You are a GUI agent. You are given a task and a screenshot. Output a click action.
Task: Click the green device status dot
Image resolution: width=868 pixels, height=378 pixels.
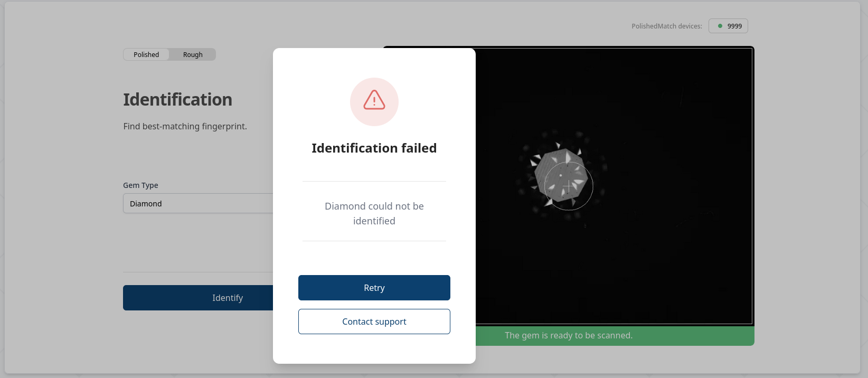(720, 25)
